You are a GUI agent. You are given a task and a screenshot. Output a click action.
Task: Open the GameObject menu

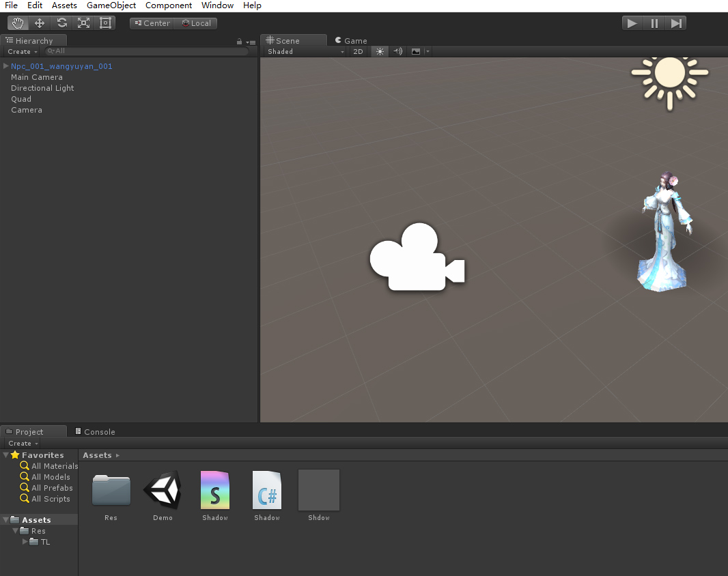(111, 5)
